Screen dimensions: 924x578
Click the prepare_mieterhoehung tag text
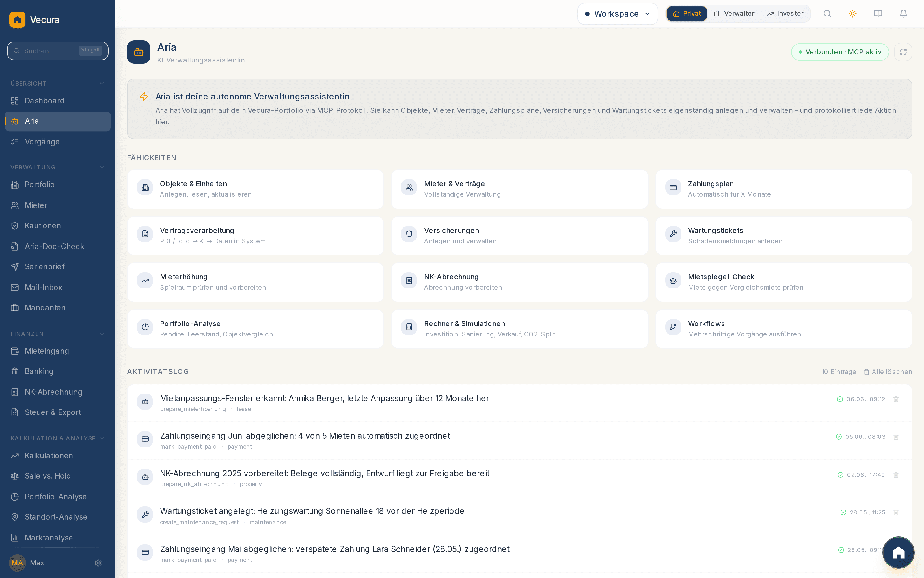pyautogui.click(x=193, y=409)
